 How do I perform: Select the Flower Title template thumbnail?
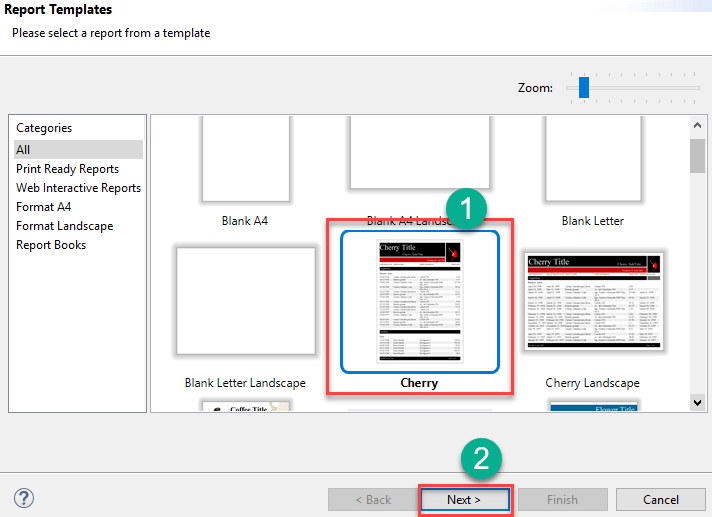point(592,406)
